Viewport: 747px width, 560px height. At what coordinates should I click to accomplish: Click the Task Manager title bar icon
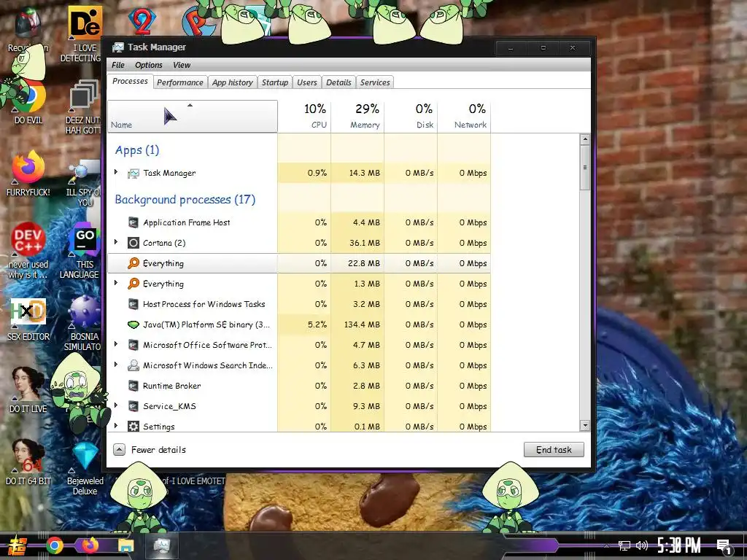pos(117,47)
